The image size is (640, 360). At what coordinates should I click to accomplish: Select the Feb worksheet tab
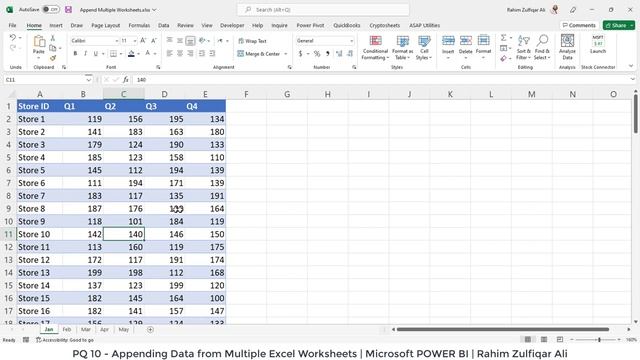point(67,329)
